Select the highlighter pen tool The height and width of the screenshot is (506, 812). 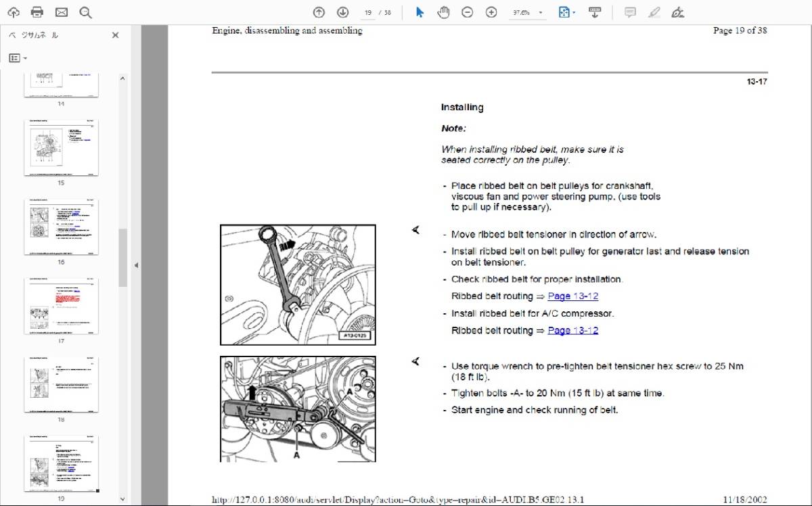654,12
